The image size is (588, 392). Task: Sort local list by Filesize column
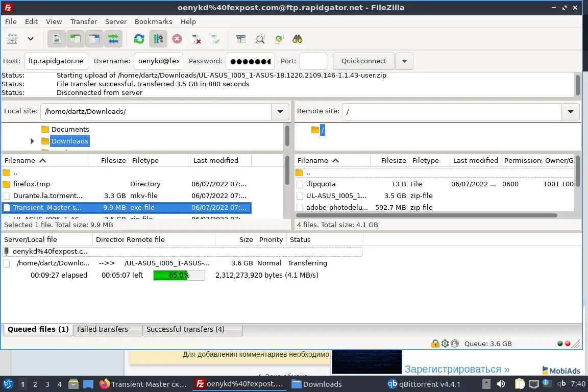click(x=109, y=160)
